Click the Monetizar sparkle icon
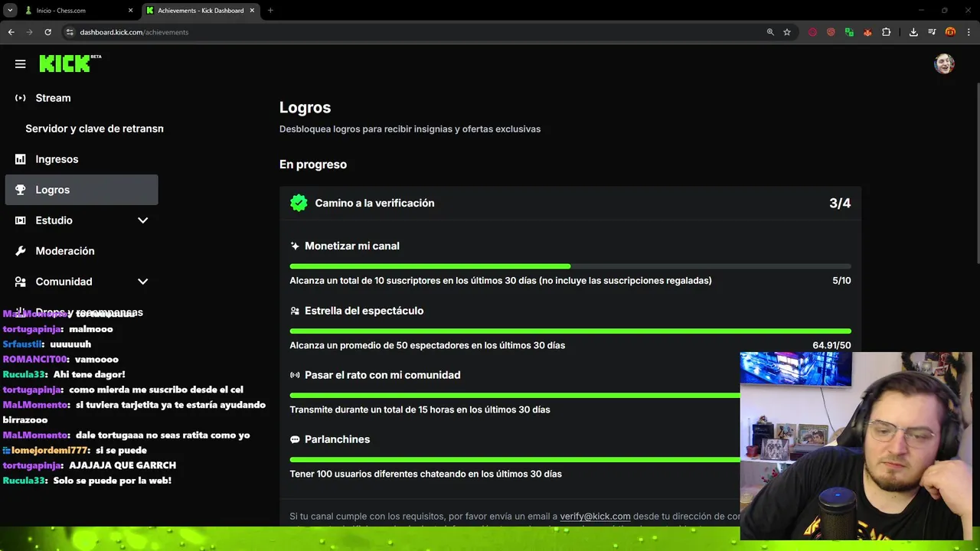Viewport: 980px width, 551px height. (x=295, y=246)
